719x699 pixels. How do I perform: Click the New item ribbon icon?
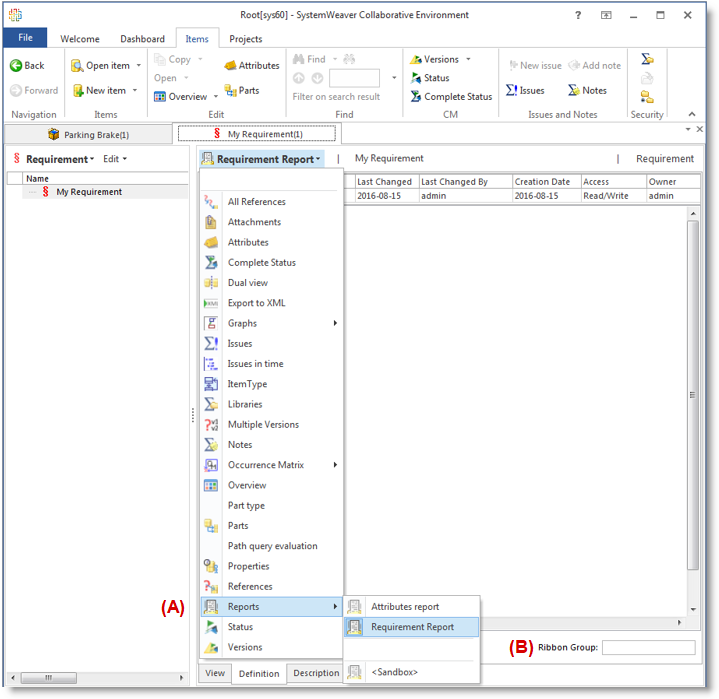[x=78, y=90]
